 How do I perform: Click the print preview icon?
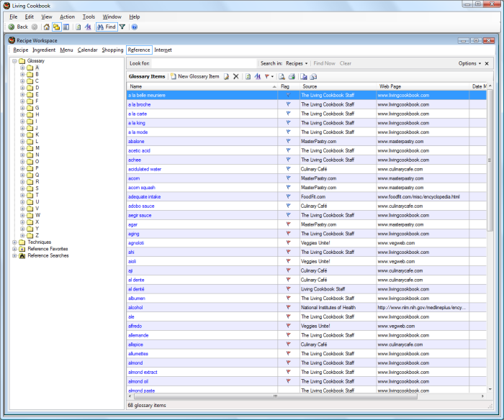[x=282, y=76]
